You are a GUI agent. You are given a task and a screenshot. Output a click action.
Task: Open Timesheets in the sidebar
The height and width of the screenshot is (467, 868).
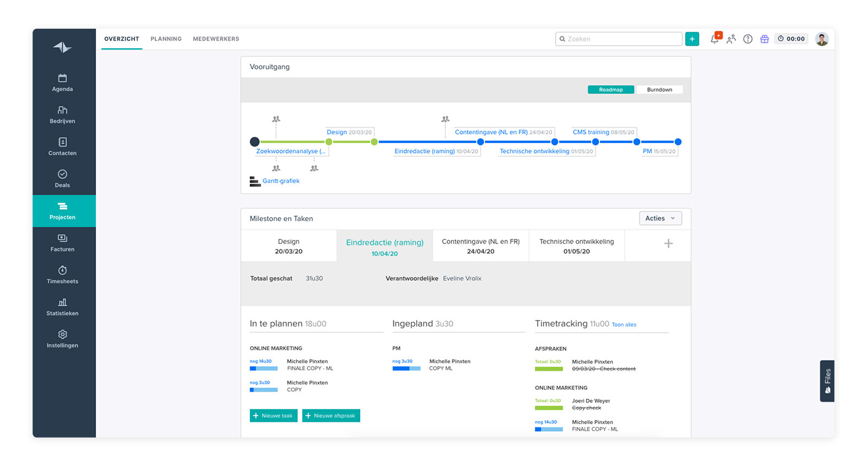click(x=62, y=275)
